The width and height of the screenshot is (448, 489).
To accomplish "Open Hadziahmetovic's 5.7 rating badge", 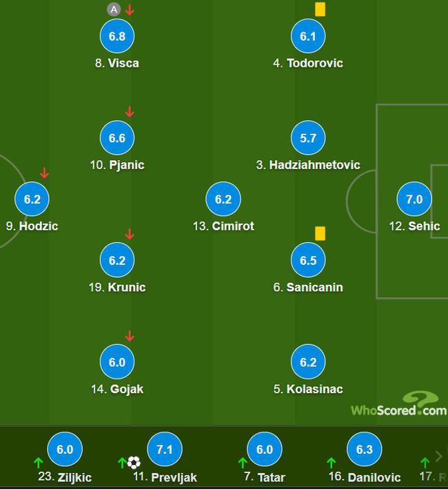I will point(308,138).
